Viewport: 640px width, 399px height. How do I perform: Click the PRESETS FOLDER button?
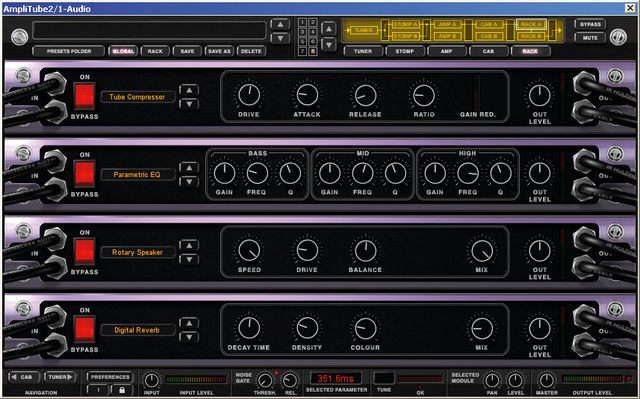click(69, 51)
